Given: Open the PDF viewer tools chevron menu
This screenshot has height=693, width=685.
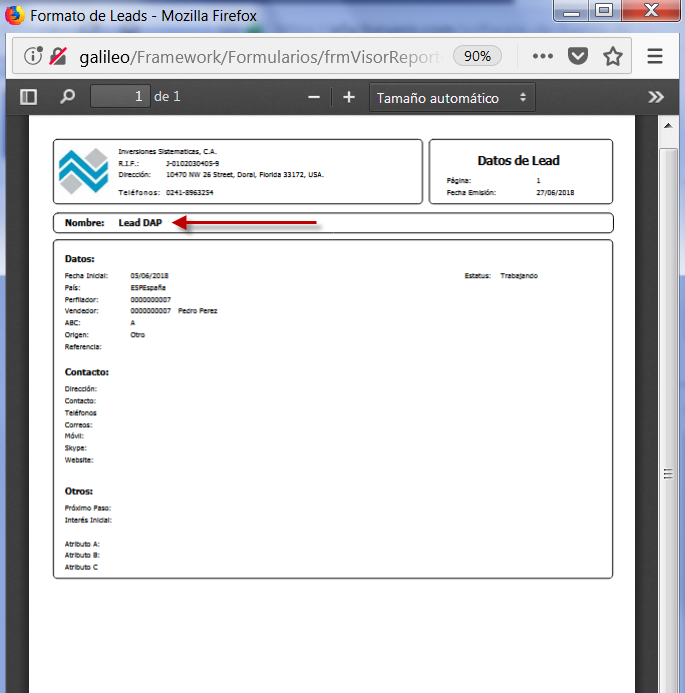Looking at the screenshot, I should 656,97.
